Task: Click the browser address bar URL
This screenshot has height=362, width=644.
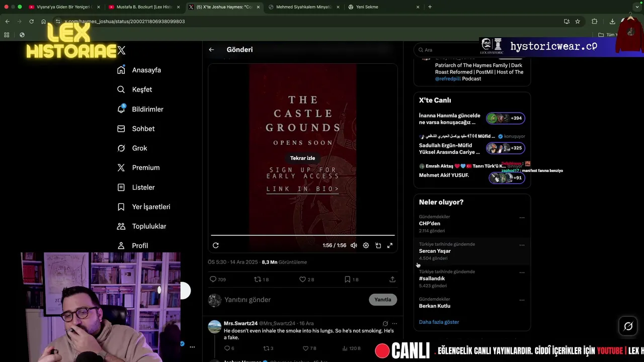Action: [124, 22]
